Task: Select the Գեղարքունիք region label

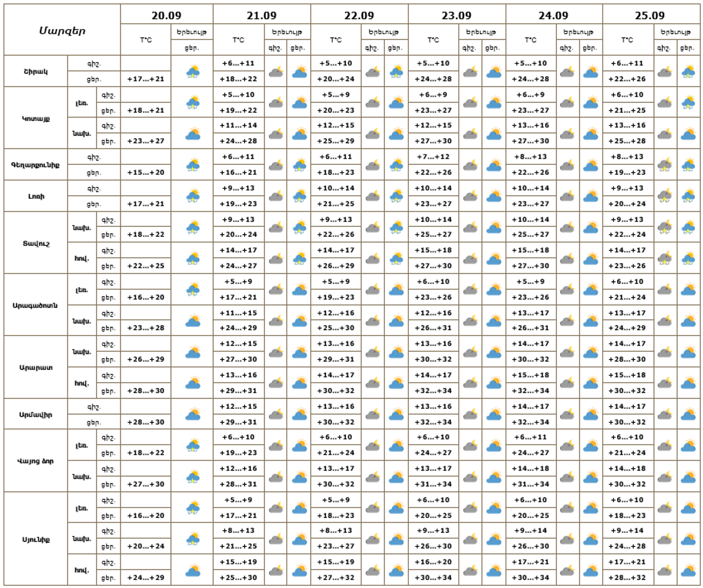Action: 36,165
